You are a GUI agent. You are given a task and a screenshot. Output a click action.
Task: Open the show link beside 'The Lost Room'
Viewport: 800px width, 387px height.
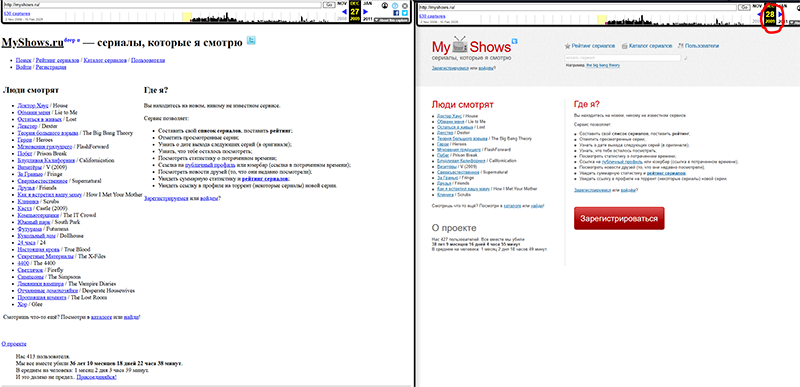pyautogui.click(x=41, y=298)
